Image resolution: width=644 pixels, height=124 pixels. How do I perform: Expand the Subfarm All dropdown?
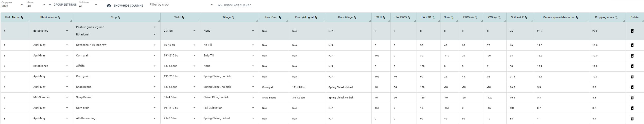tap(88, 5)
